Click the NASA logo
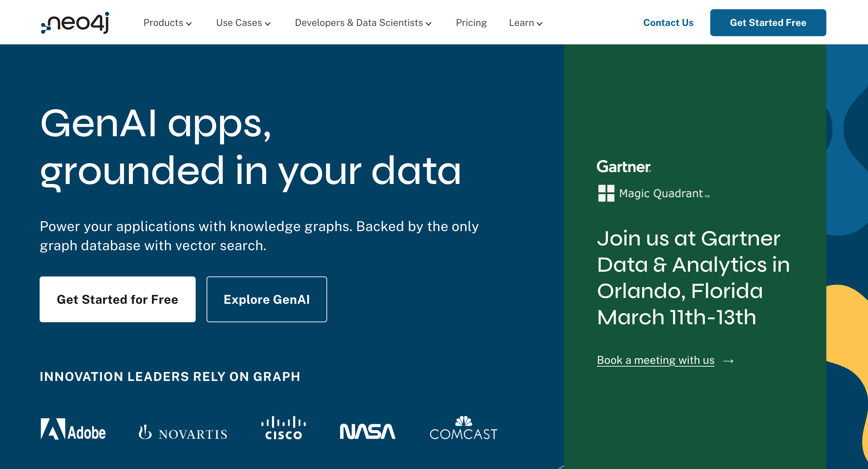The width and height of the screenshot is (868, 469). [367, 431]
